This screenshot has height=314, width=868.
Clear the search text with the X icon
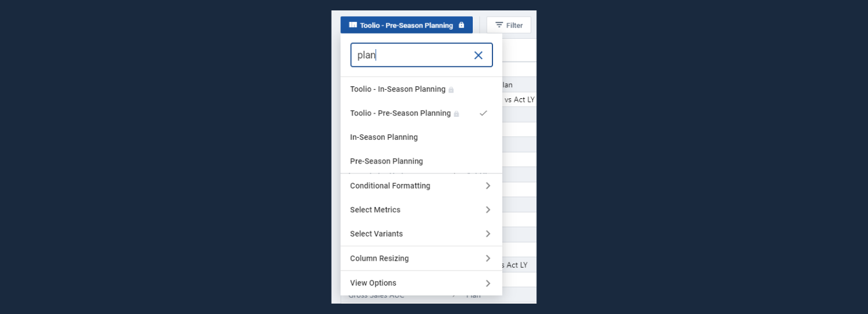click(x=478, y=56)
